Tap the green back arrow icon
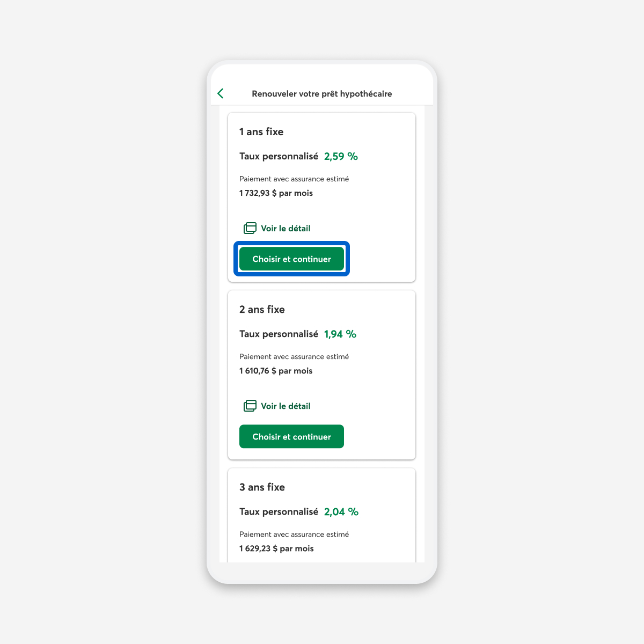 pos(221,93)
